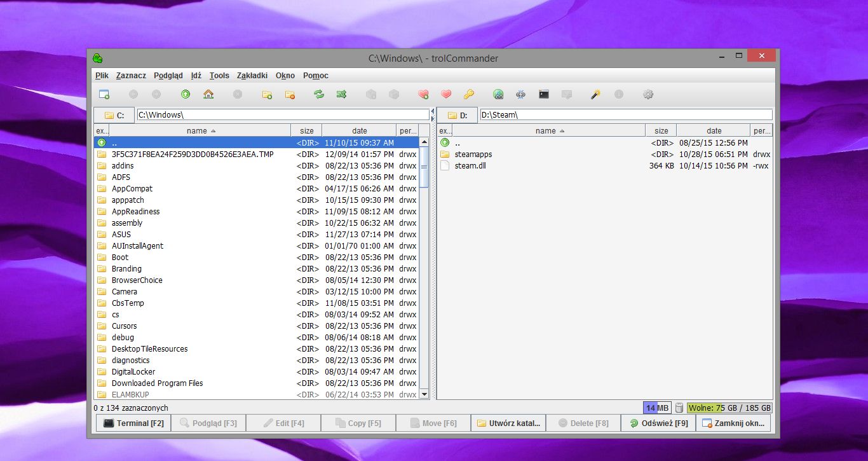Viewport: 868px width, 461px height.
Task: Click the trash can icon in status bar
Action: coord(679,408)
